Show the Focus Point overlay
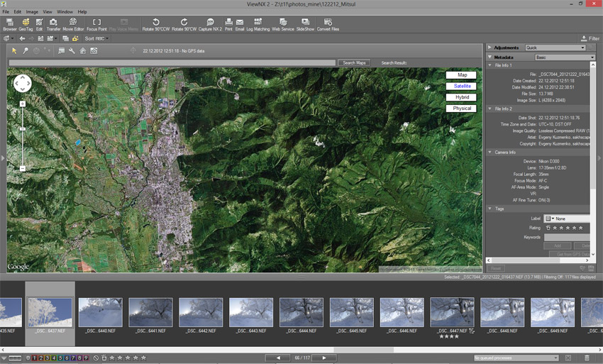603x364 pixels. (96, 24)
